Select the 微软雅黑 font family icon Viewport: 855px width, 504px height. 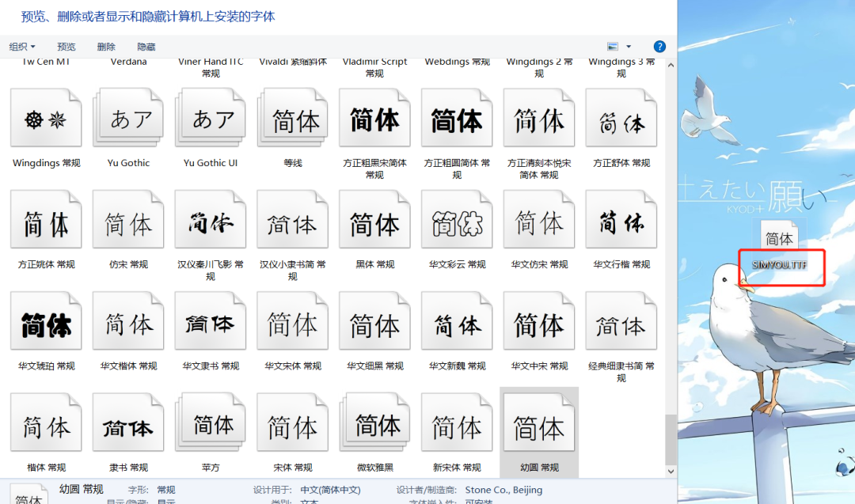click(x=374, y=423)
